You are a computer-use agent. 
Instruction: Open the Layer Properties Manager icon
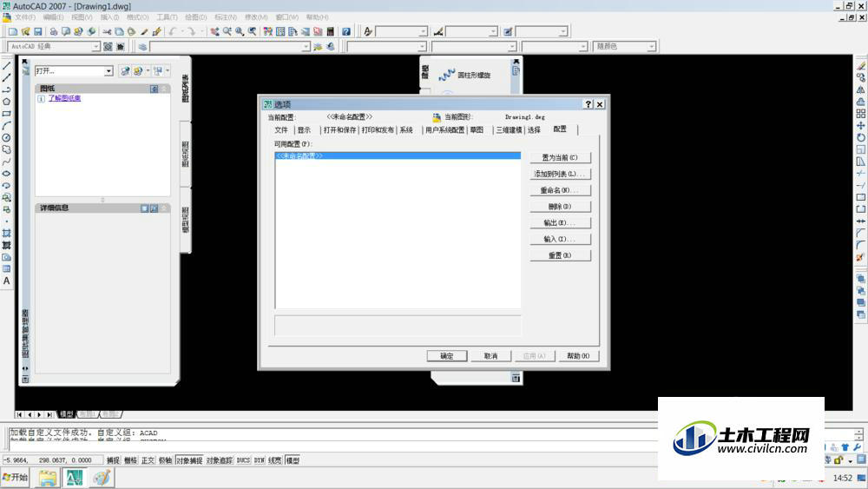(x=142, y=47)
